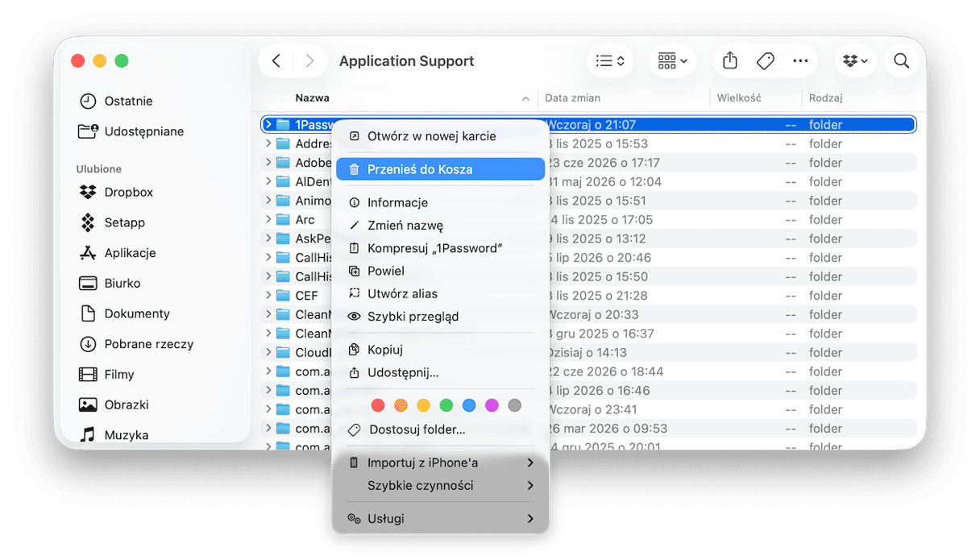
Task: Open the list view options control
Action: (x=610, y=61)
